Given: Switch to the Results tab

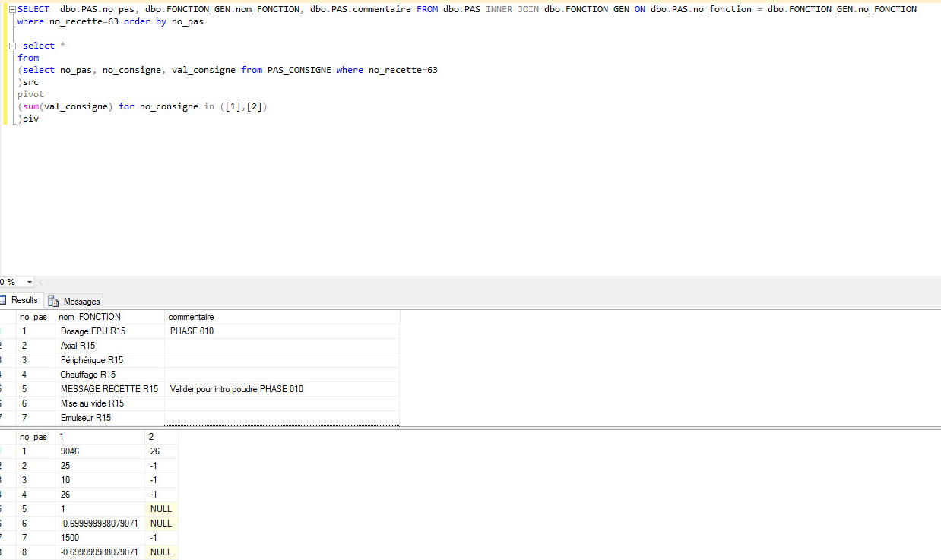Looking at the screenshot, I should click(x=21, y=299).
